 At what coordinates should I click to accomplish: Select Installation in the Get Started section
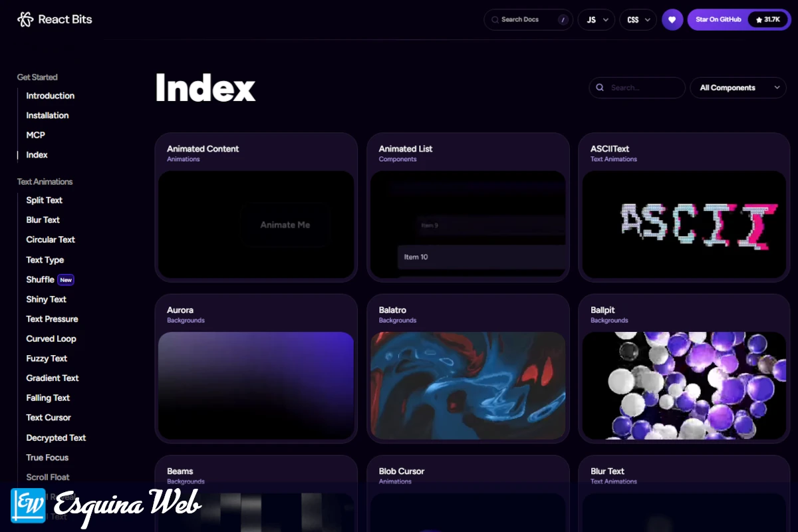click(x=47, y=115)
